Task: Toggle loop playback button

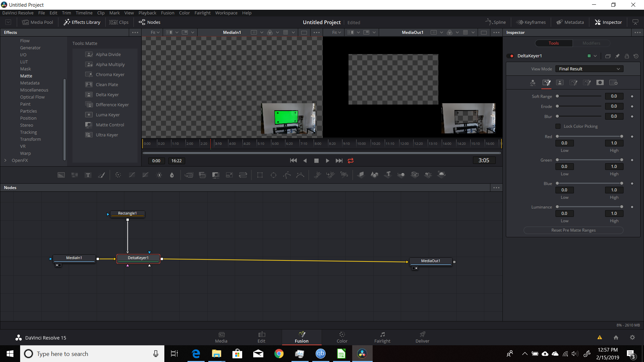Action: (351, 161)
